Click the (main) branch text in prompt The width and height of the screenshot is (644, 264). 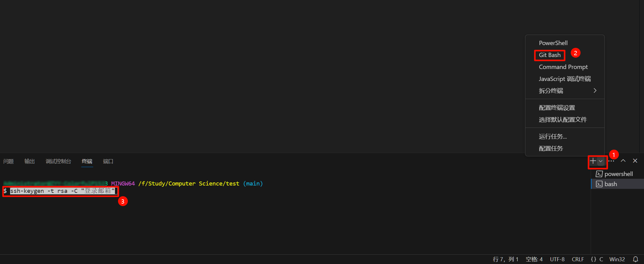[x=253, y=184]
